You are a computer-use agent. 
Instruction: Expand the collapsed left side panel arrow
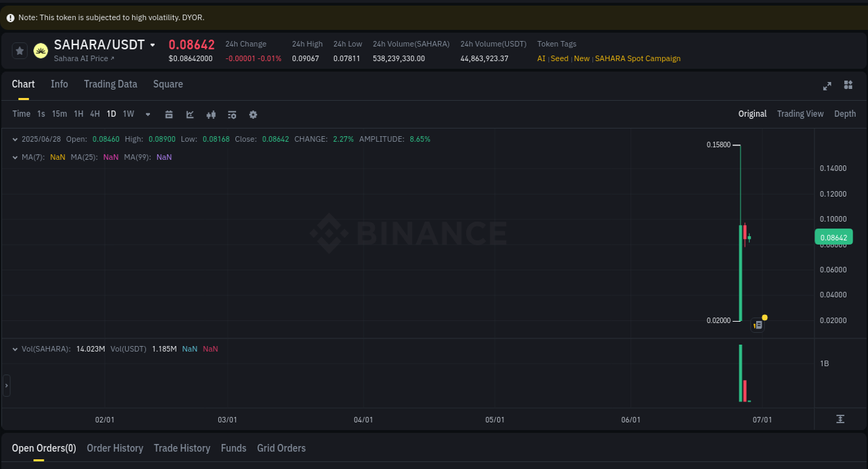click(6, 385)
